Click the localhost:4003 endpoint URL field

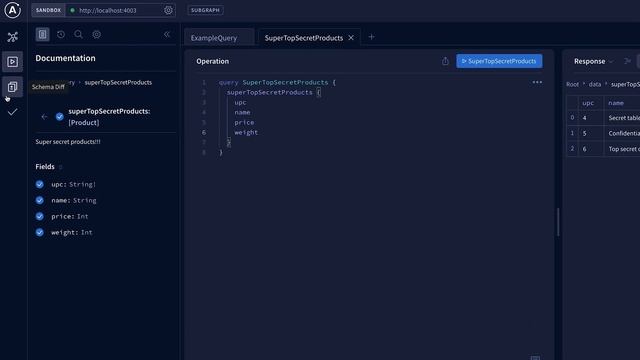pos(114,10)
